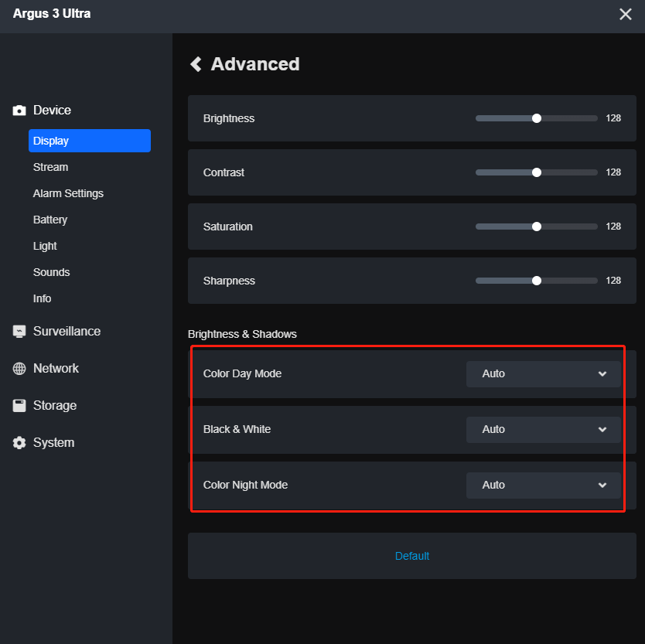645x644 pixels.
Task: Click the Saturation slider handle
Action: (537, 227)
